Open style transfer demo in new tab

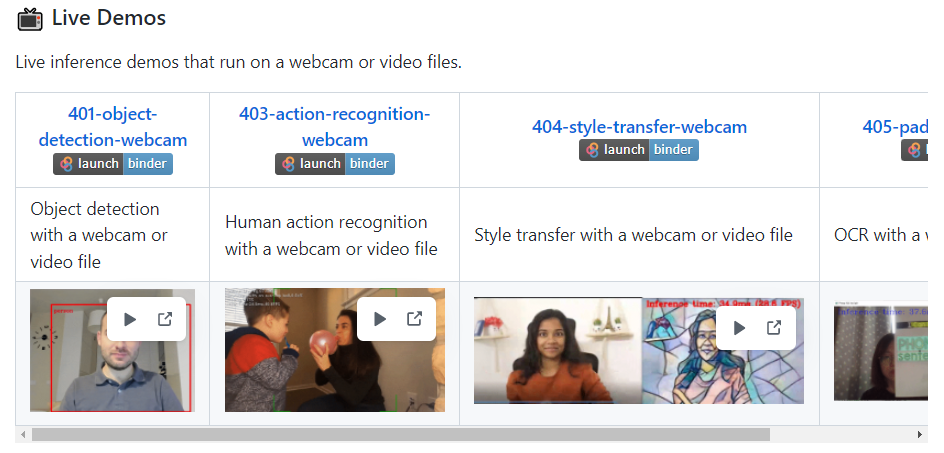pyautogui.click(x=774, y=328)
